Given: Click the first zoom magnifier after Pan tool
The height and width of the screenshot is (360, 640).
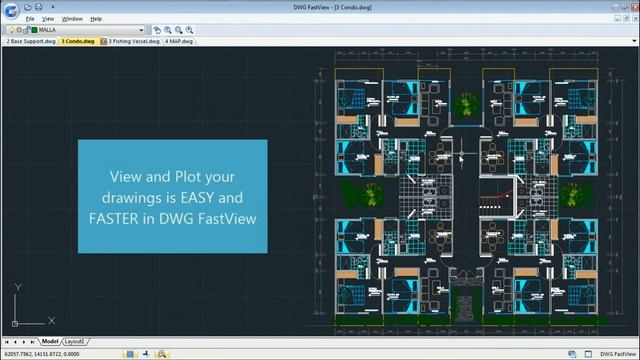Looking at the screenshot, I should 168,30.
